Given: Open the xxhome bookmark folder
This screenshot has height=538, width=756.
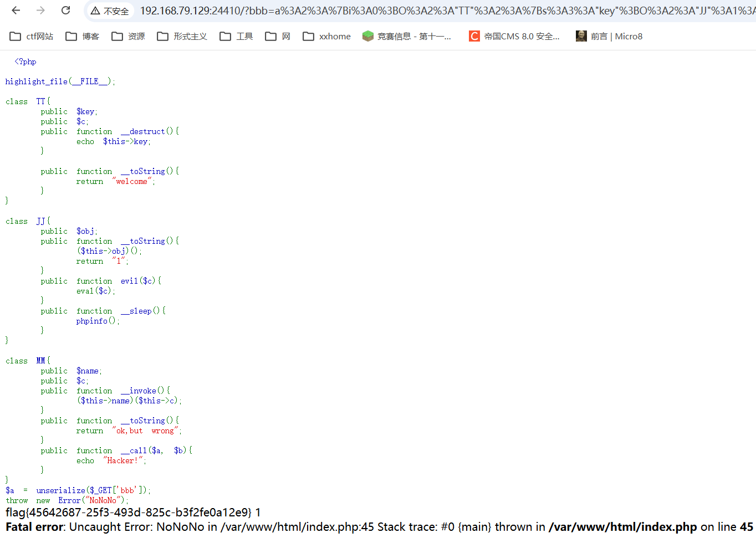Looking at the screenshot, I should [326, 37].
